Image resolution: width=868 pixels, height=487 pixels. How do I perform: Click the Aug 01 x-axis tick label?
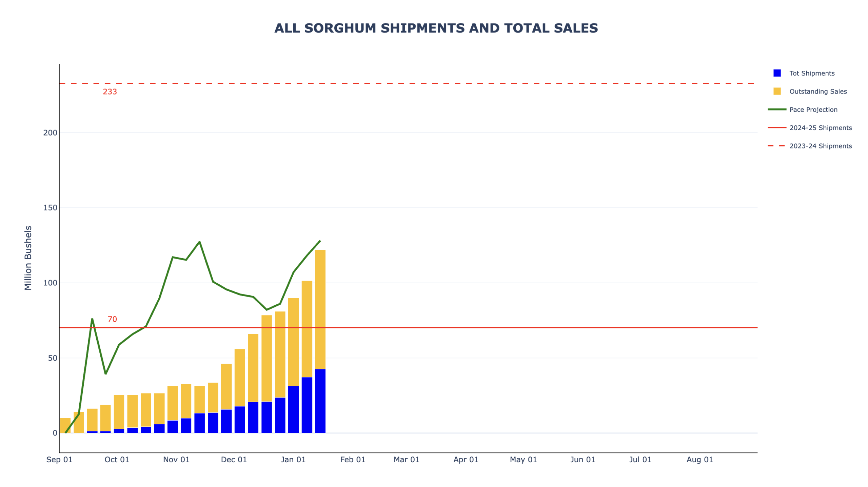point(699,460)
